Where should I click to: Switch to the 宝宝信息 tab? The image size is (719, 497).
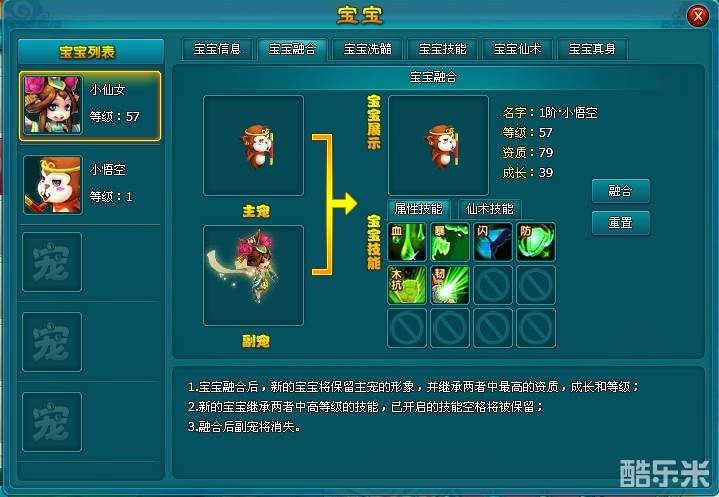pos(217,49)
